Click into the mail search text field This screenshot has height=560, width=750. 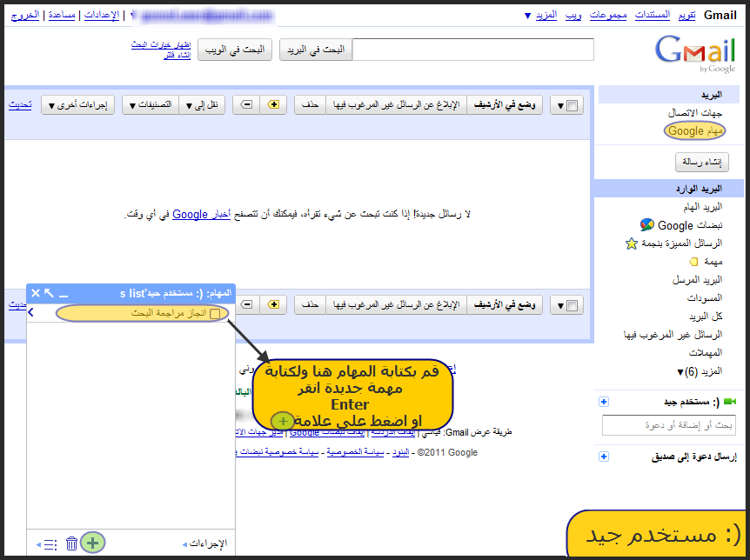(x=473, y=50)
